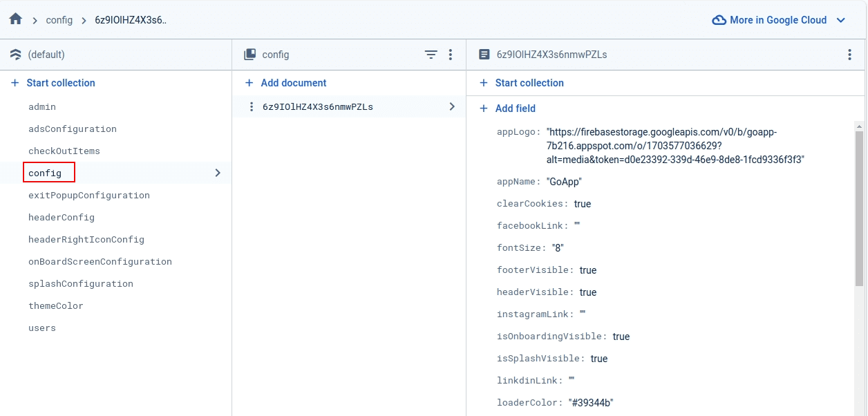Viewport: 868px width, 416px height.
Task: Click Start collection in the left panel
Action: point(60,83)
